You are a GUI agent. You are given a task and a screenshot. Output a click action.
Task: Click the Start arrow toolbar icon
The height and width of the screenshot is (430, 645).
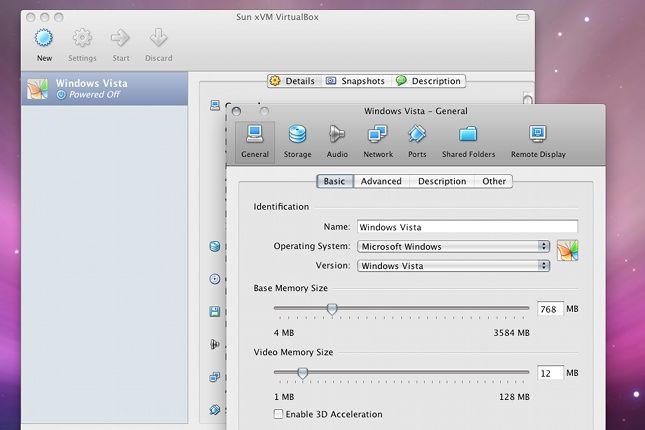pos(121,38)
